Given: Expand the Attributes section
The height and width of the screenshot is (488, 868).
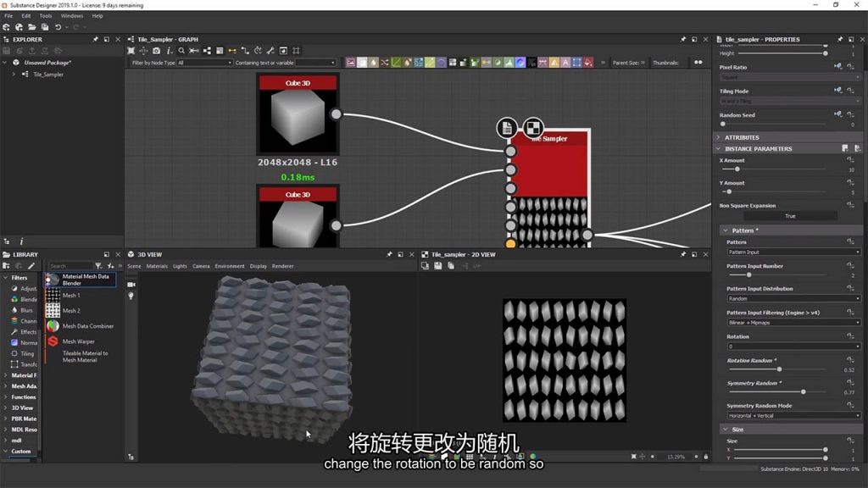Looking at the screenshot, I should (x=742, y=137).
